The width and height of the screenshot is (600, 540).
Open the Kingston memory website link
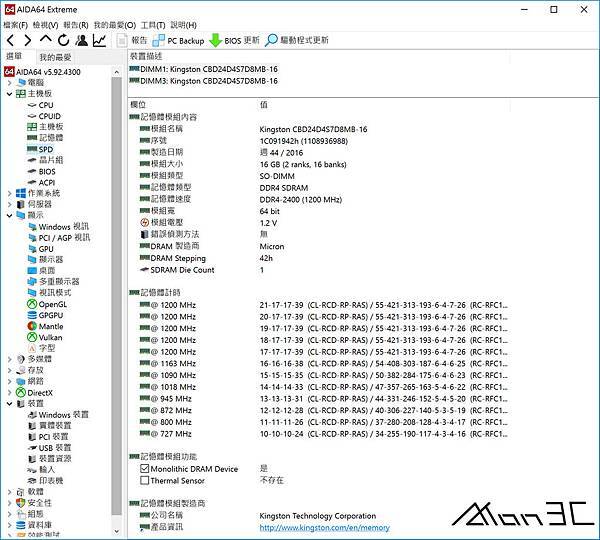click(x=324, y=527)
